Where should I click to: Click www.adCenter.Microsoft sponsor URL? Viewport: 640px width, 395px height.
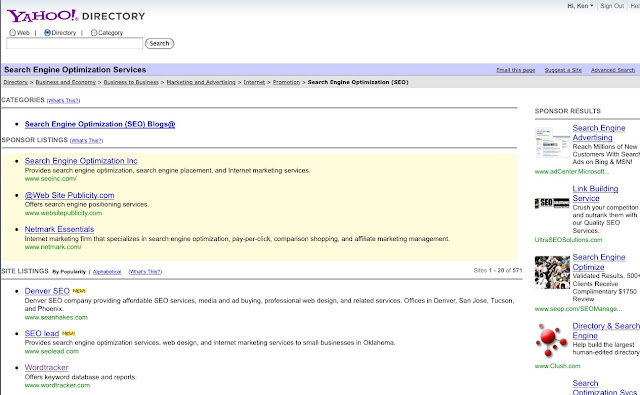click(572, 172)
